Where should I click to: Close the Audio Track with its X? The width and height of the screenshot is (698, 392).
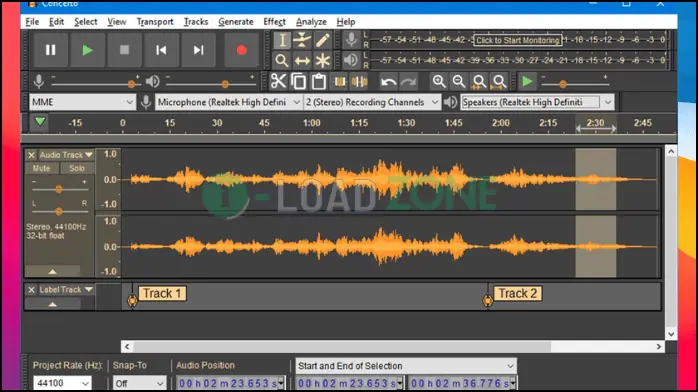pos(31,155)
